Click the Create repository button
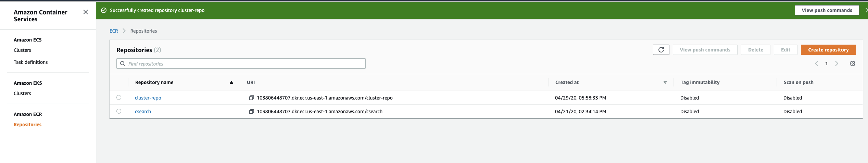The width and height of the screenshot is (868, 163). click(x=828, y=50)
